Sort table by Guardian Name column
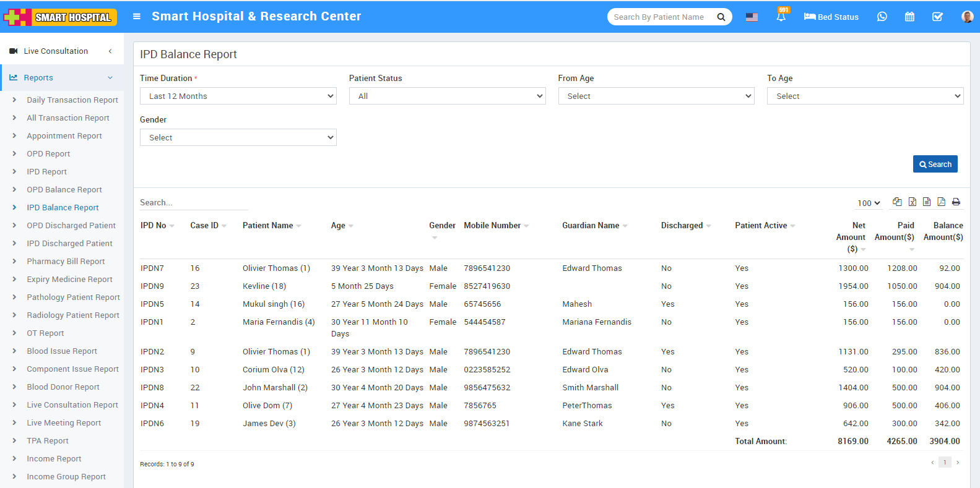This screenshot has width=980, height=488. coord(595,226)
